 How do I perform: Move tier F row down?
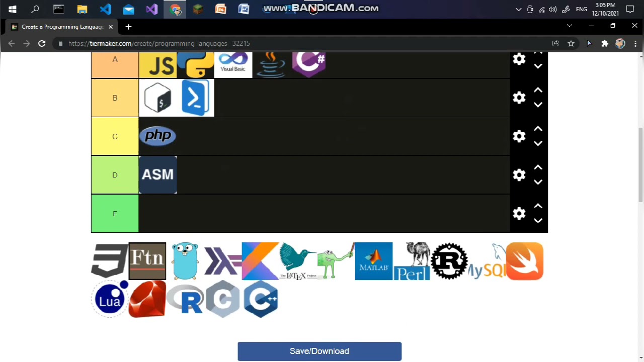pos(538,220)
